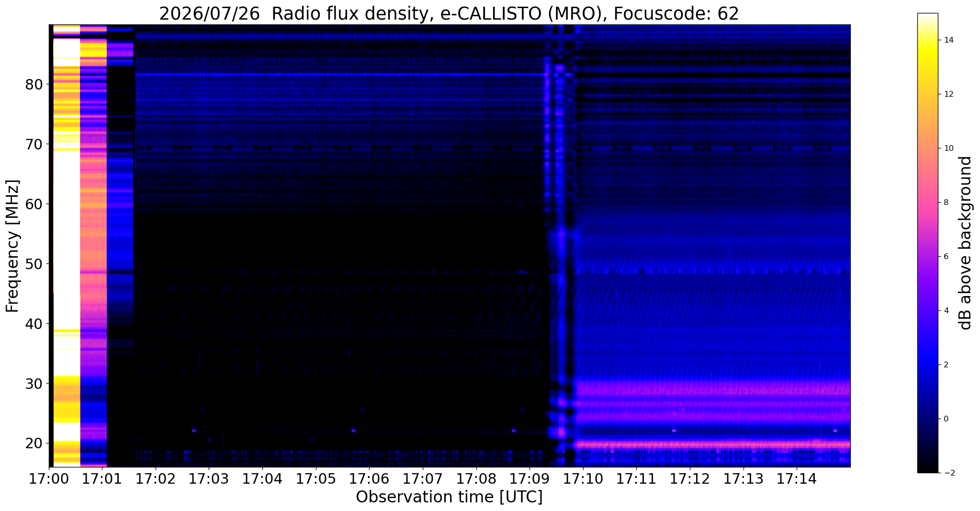Click the 17:14 time tick label

797,478
